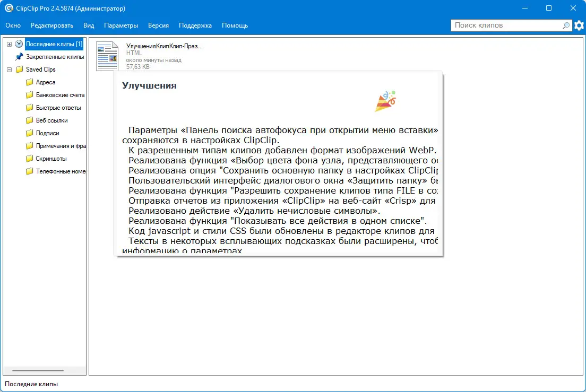Click the line Показывать все действия в одном списке
Screen dimensions: 586x392
tap(278, 221)
